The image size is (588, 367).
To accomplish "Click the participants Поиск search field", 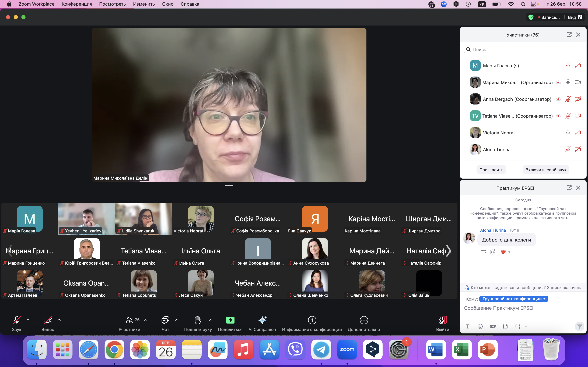I will click(525, 49).
